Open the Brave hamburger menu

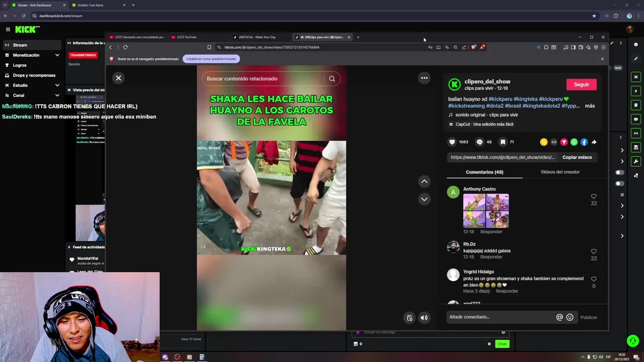pos(603,47)
